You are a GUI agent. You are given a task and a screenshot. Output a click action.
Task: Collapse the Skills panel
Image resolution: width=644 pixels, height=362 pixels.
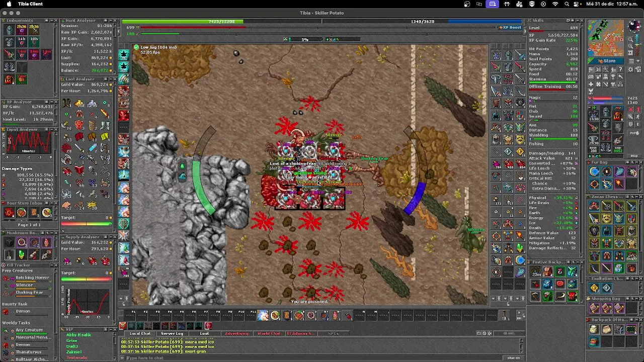click(x=577, y=21)
